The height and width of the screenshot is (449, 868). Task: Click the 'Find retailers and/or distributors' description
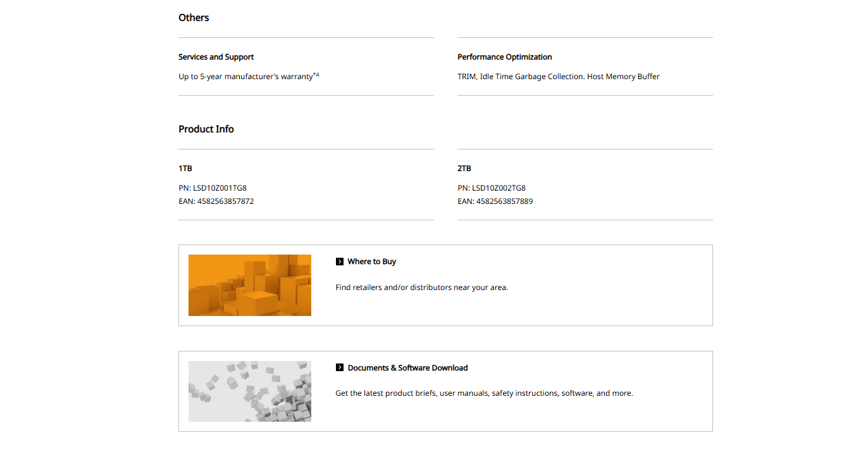click(x=421, y=288)
